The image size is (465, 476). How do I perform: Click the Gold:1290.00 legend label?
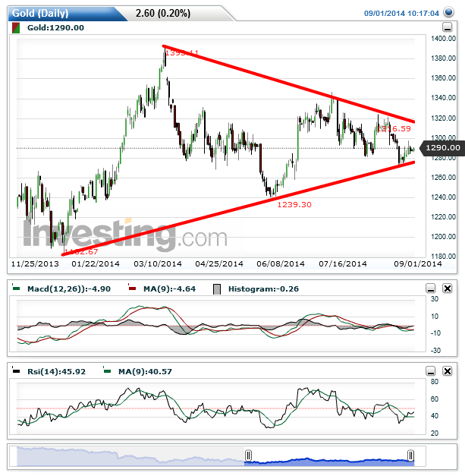click(x=55, y=28)
